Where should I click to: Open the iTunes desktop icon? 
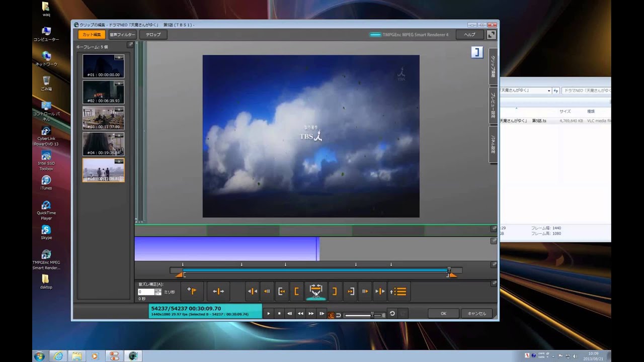[46, 183]
